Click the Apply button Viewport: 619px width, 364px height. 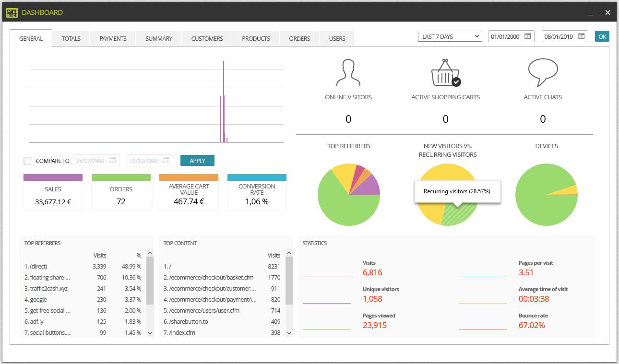point(197,161)
